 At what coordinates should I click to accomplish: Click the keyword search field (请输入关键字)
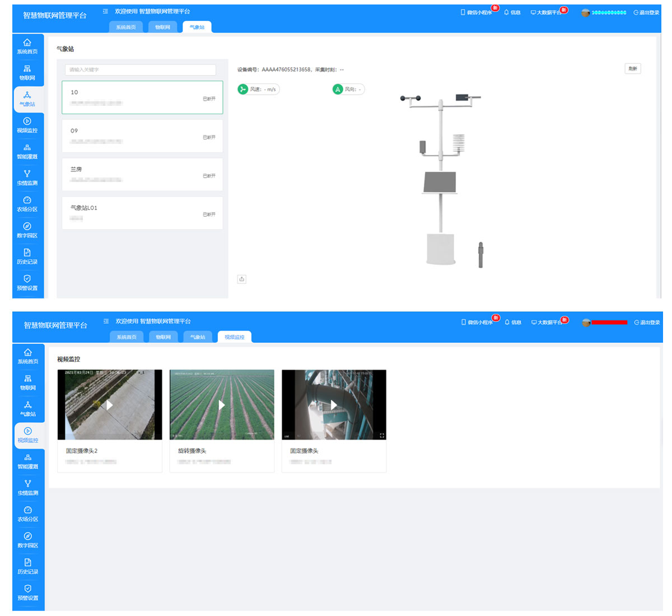(x=141, y=70)
